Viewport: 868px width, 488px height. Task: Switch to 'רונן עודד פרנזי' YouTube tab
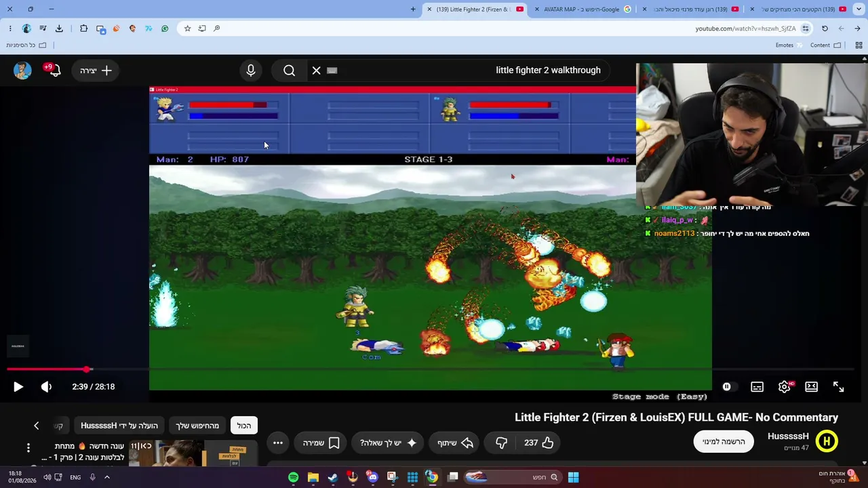click(691, 9)
